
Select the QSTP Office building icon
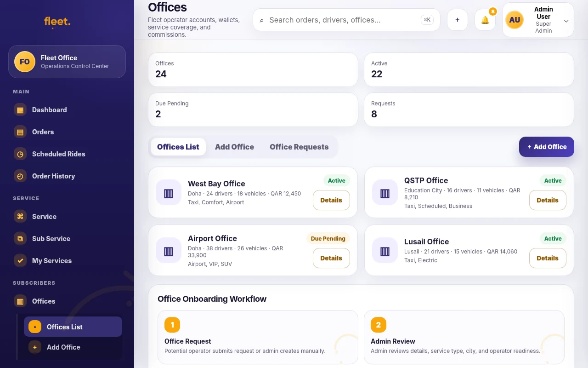click(x=385, y=192)
